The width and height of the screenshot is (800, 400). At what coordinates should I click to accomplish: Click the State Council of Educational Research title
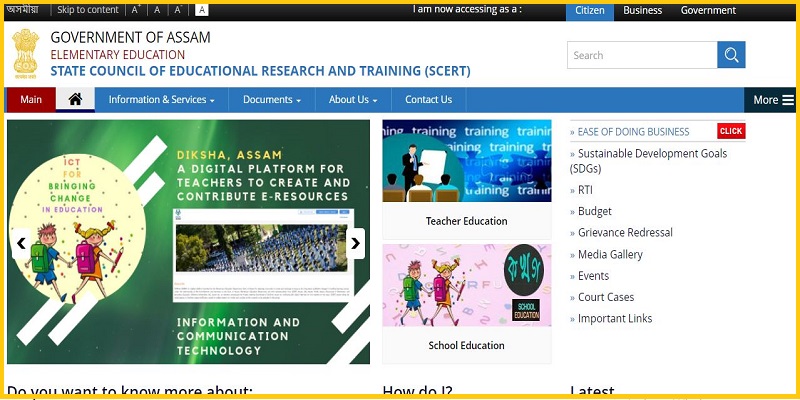[x=260, y=71]
